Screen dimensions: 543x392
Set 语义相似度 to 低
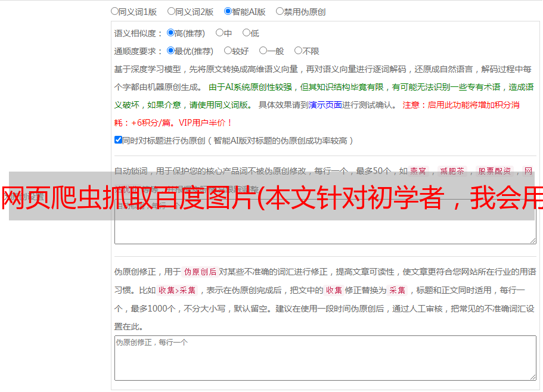click(247, 33)
